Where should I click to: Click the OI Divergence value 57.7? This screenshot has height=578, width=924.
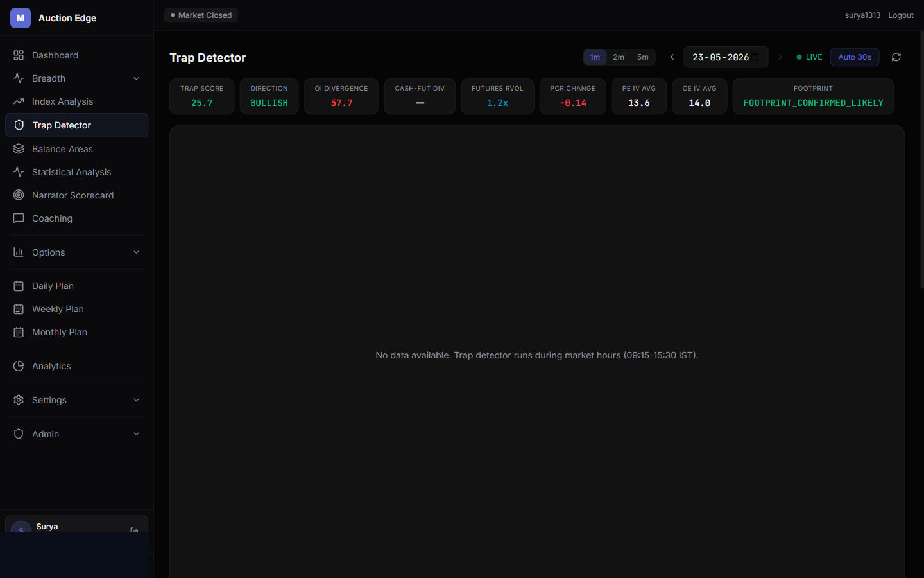click(x=341, y=103)
